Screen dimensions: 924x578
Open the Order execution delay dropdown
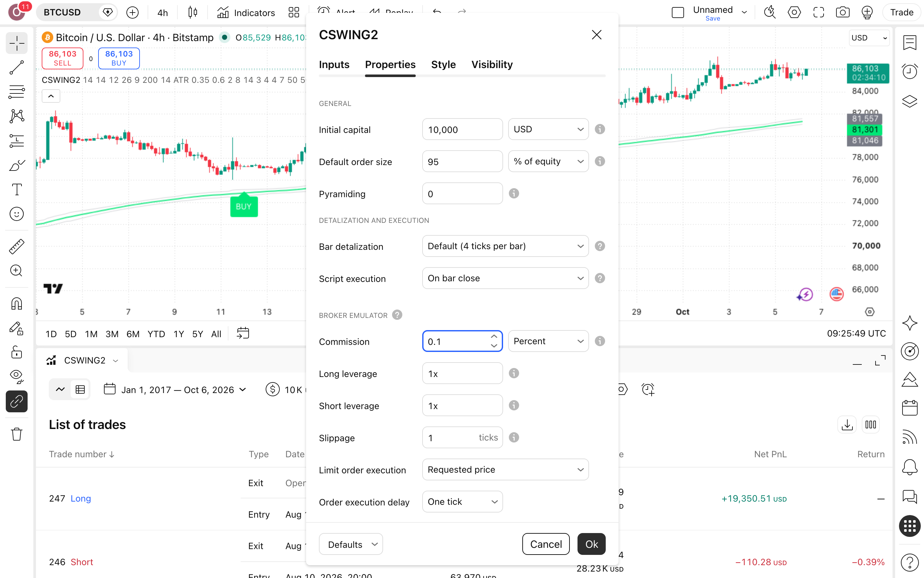point(462,502)
